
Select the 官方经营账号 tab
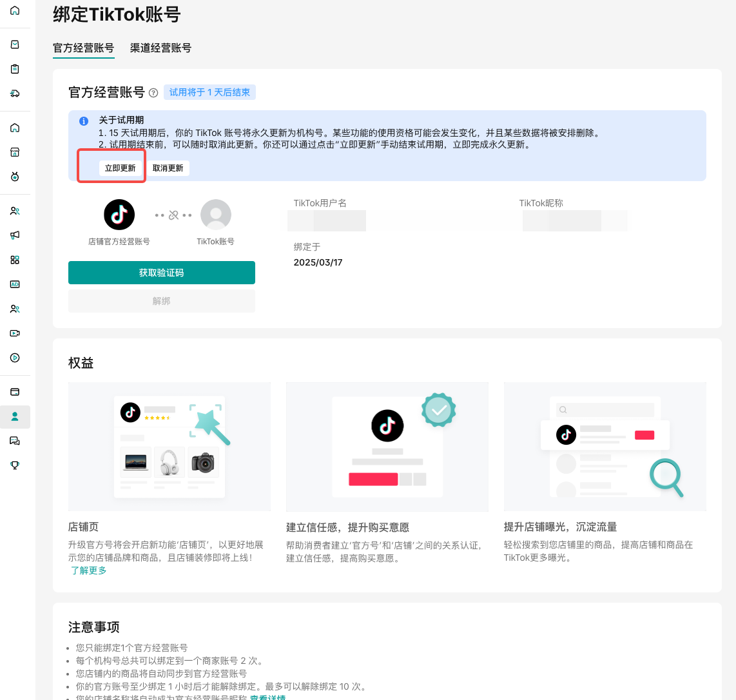[x=83, y=48]
